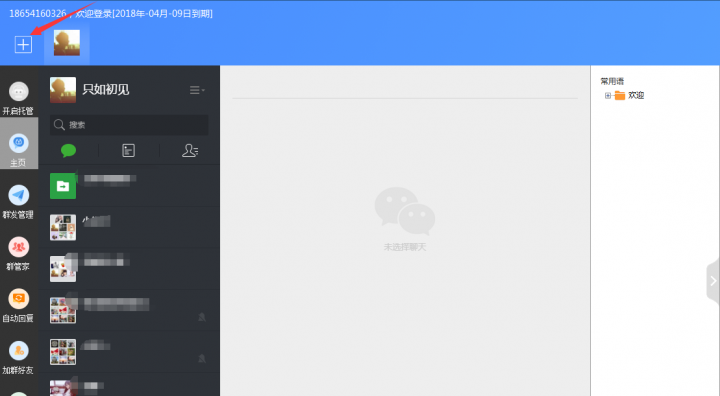
Task: Click the 常用语 heading
Action: tap(612, 81)
